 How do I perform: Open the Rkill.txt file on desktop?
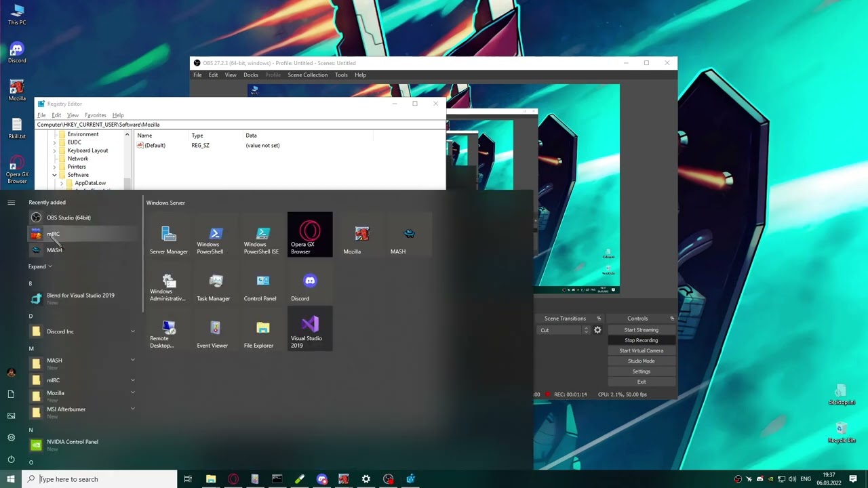point(17,128)
